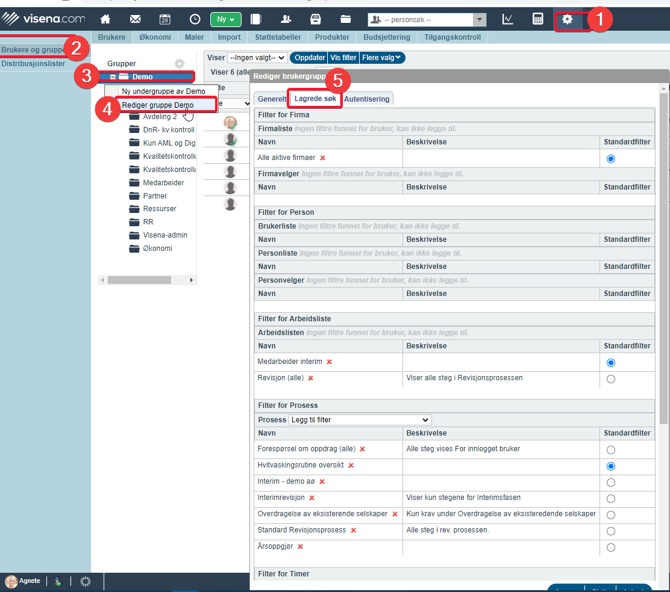Screen dimensions: 670x592
Task: Open the archive box icon
Action: tap(315, 19)
